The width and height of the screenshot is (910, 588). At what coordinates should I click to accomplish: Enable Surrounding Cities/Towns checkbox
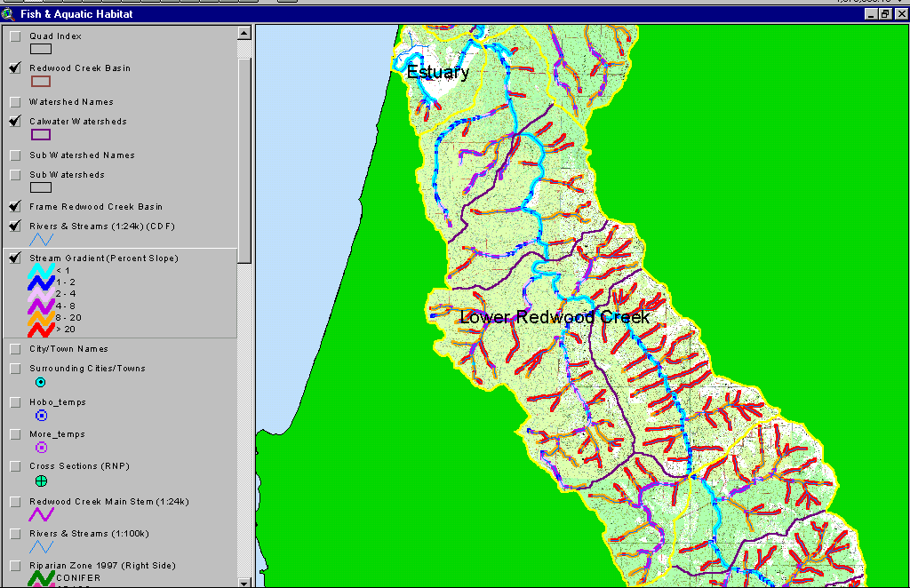point(16,369)
